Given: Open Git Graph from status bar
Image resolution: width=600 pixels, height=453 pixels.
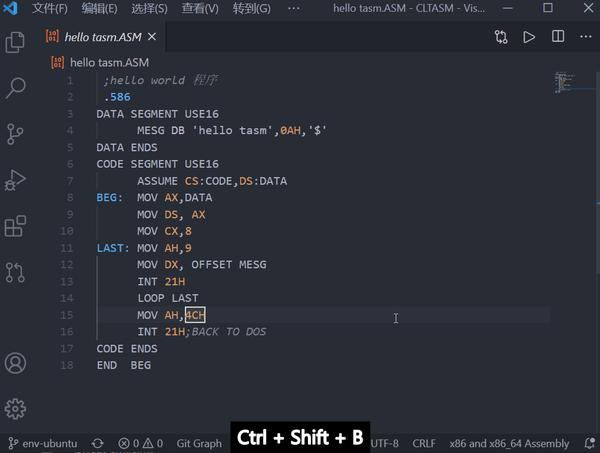Looking at the screenshot, I should point(199,443).
